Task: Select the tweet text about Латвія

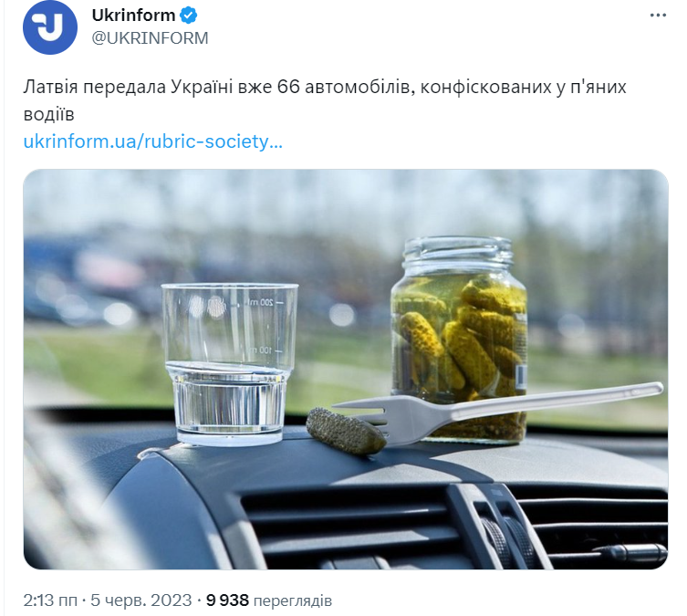Action: point(325,100)
